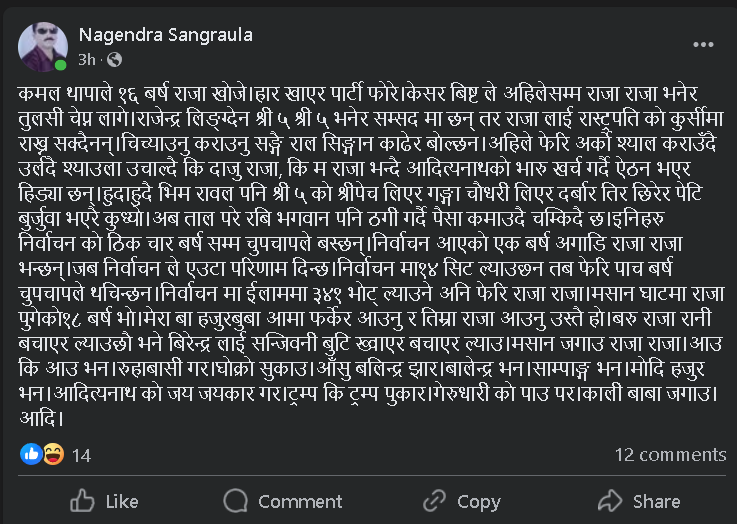Show who reacted via the 14 count

82,455
